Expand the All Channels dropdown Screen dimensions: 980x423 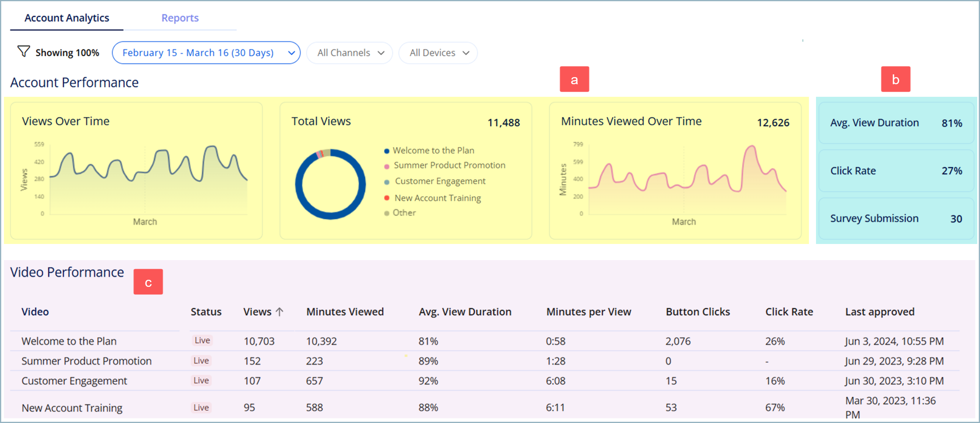[x=350, y=53]
